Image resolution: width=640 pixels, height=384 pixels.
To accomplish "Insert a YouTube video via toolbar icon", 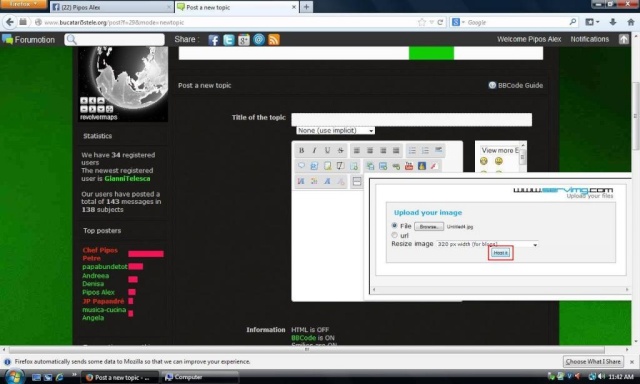I will click(x=409, y=166).
